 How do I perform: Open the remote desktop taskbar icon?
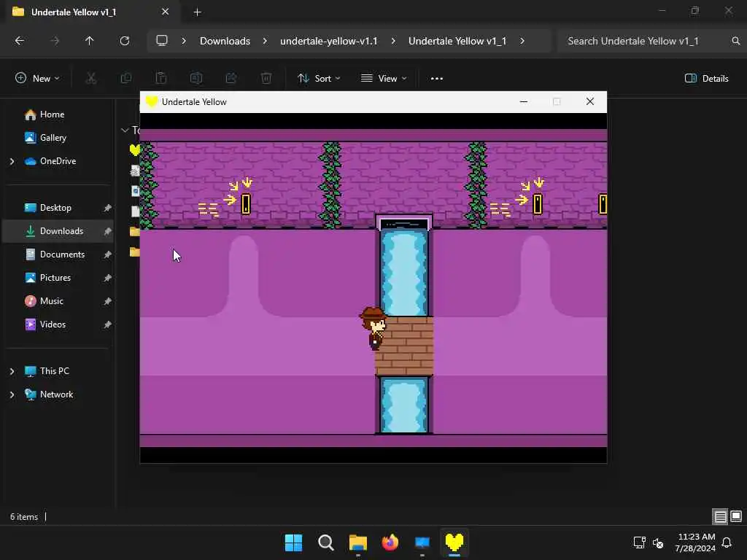tap(422, 542)
